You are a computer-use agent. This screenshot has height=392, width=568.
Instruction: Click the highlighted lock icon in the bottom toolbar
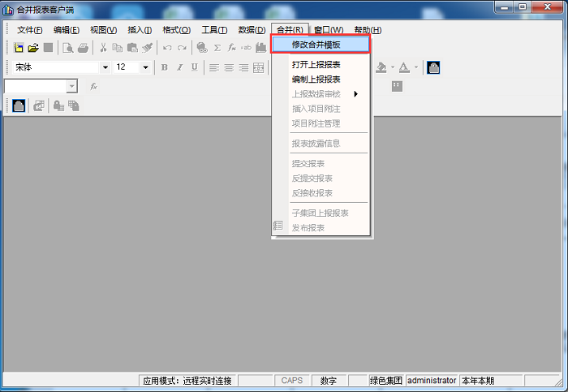[19, 106]
